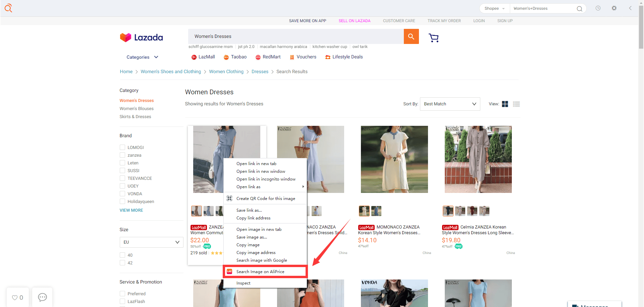
Task: Open the shopping cart icon
Action: [x=434, y=38]
